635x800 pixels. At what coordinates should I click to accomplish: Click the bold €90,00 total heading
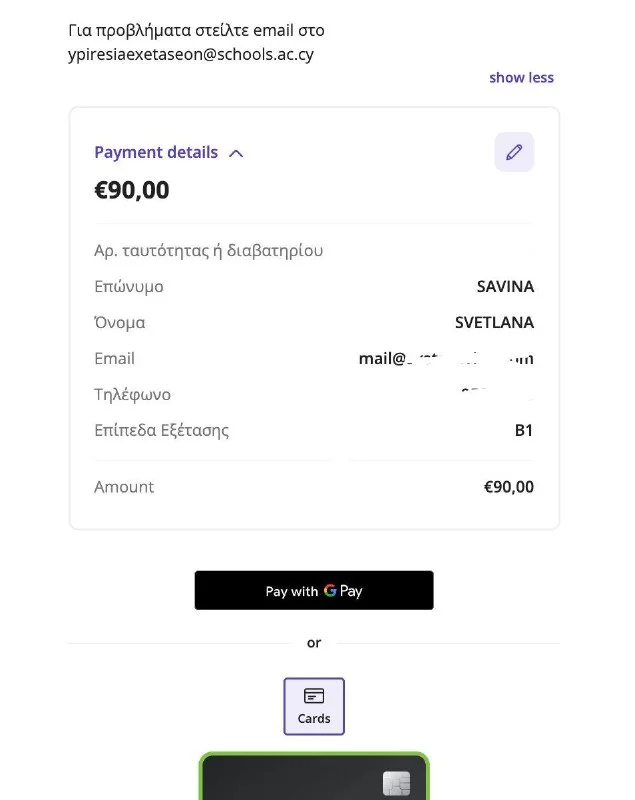point(132,190)
